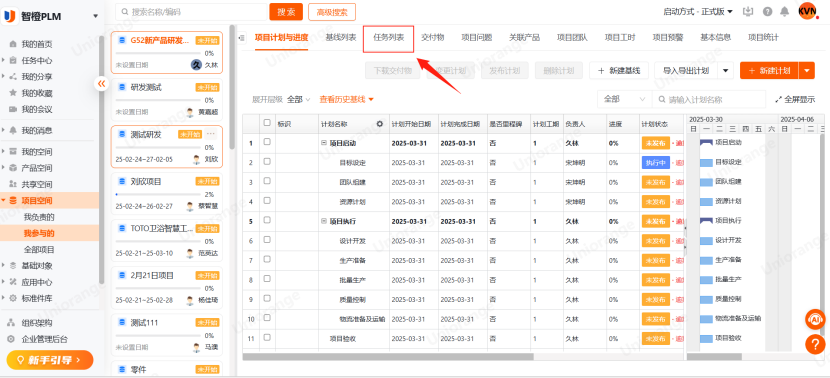This screenshot has height=378, width=830.
Task: Click the orange 搜索 button
Action: [x=286, y=12]
